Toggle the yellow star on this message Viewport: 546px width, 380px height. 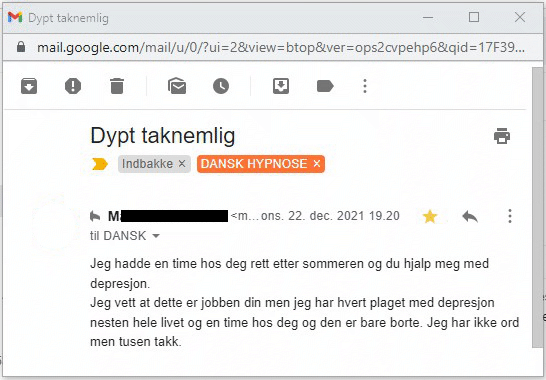(430, 216)
